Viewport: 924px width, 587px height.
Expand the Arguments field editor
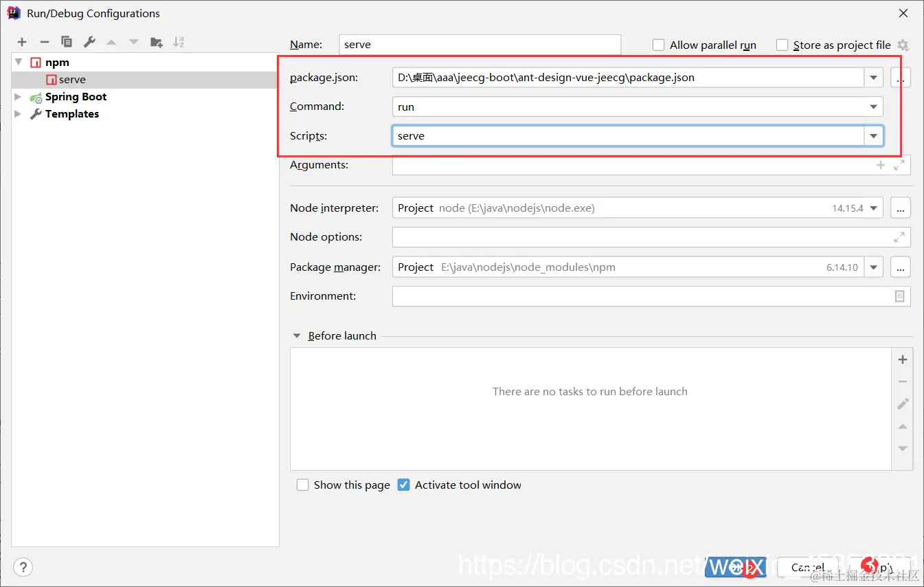[899, 165]
